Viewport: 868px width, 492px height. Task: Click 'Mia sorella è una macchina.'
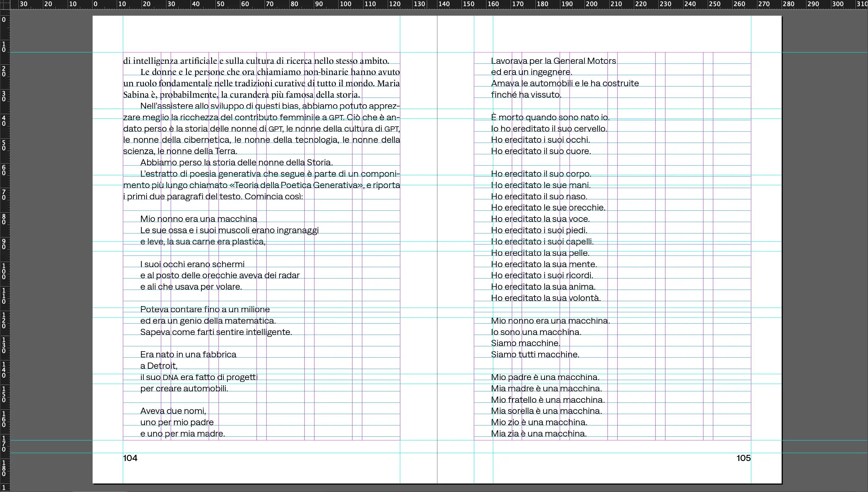click(x=546, y=411)
